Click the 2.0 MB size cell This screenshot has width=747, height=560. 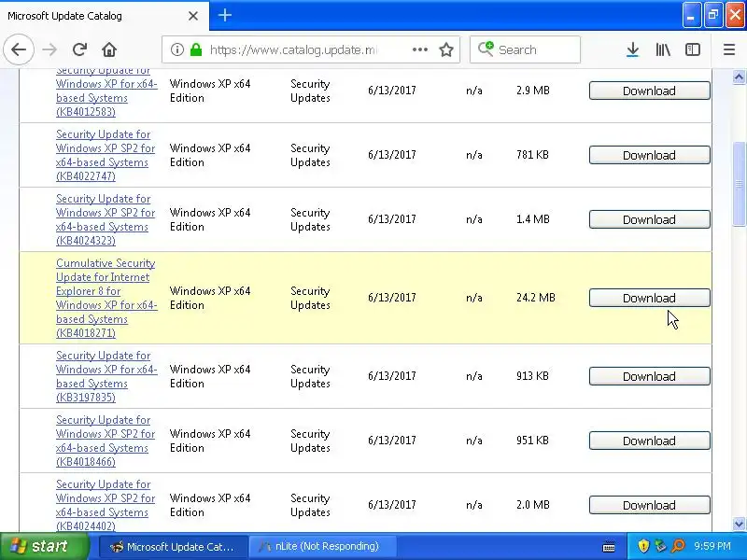click(532, 504)
